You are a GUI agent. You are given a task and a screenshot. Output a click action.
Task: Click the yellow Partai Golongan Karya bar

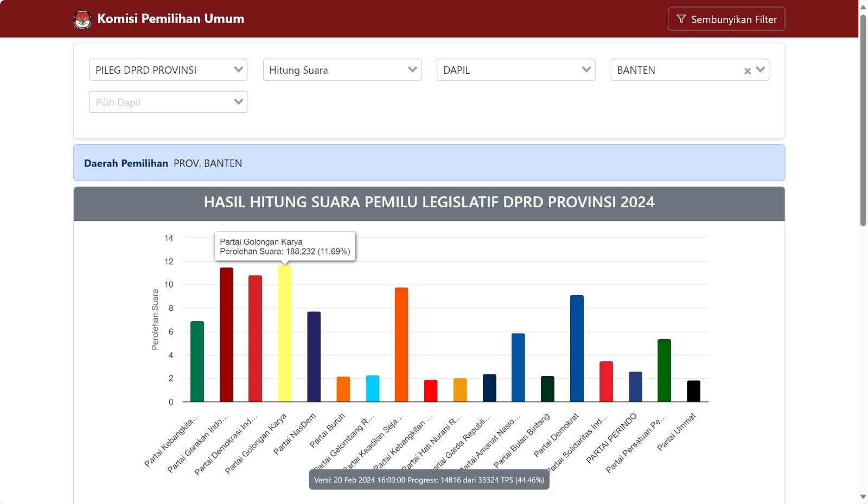click(x=285, y=333)
